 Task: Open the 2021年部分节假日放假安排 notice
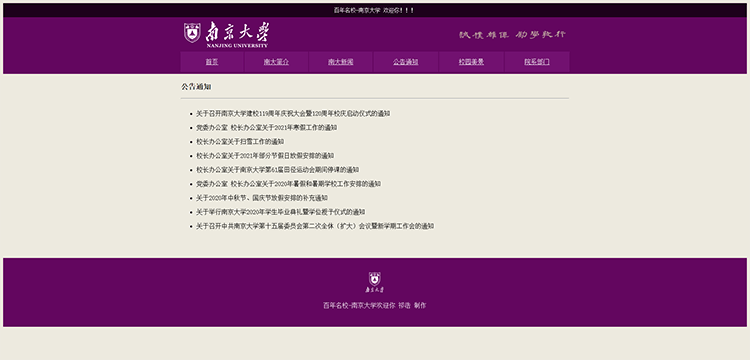pos(265,156)
